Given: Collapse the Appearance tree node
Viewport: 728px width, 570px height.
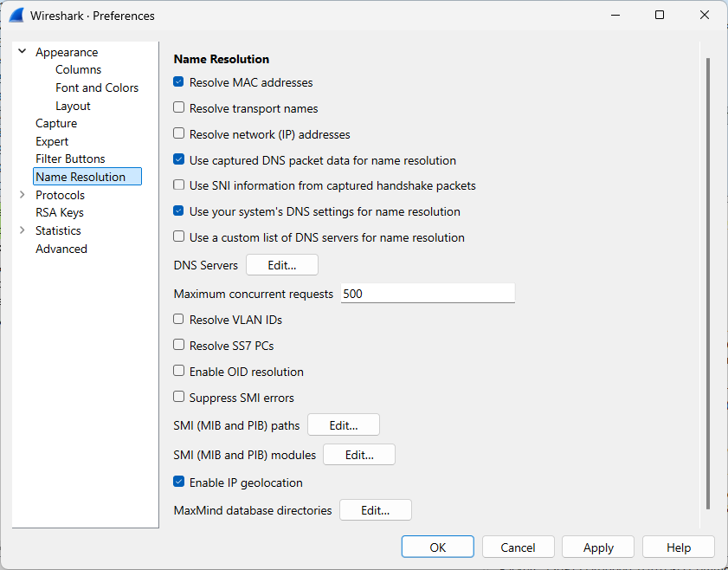Looking at the screenshot, I should coord(22,52).
